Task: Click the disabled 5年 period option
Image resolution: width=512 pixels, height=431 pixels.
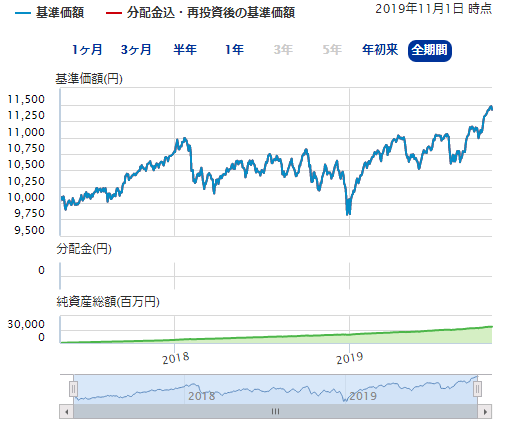Action: tap(332, 50)
